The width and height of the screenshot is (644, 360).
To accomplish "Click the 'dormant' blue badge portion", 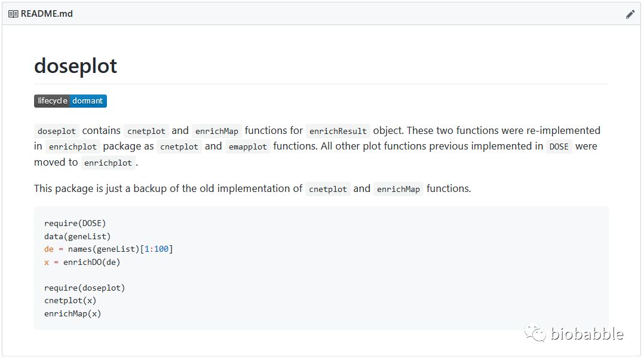I will click(x=88, y=101).
